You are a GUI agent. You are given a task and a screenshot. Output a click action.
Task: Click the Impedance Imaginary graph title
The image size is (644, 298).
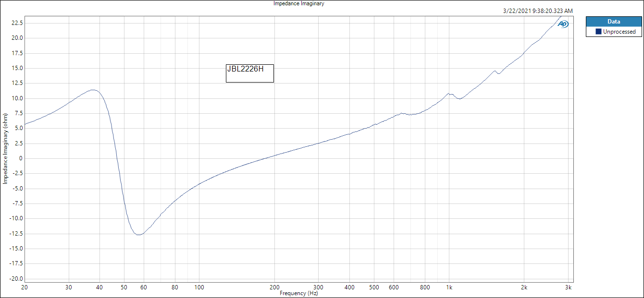299,3
